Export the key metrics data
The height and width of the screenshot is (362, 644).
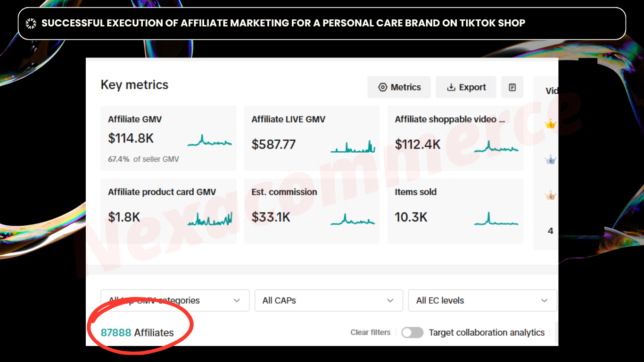466,87
